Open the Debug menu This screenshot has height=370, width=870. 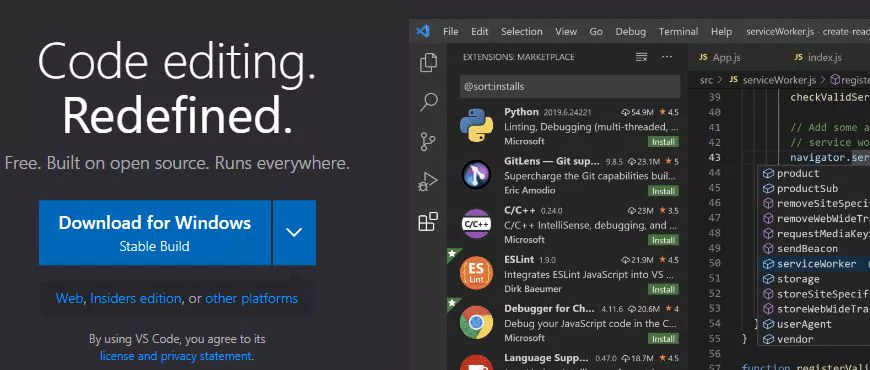tap(630, 32)
